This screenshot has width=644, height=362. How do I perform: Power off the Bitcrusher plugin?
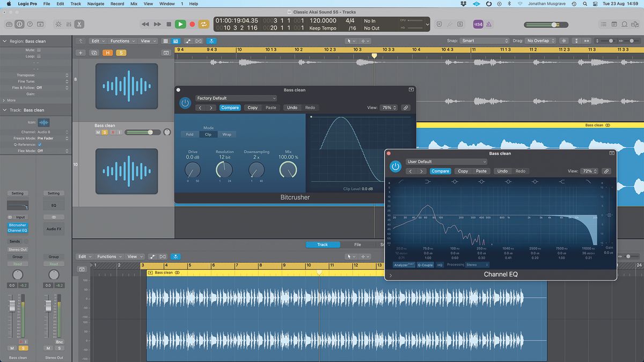(185, 102)
